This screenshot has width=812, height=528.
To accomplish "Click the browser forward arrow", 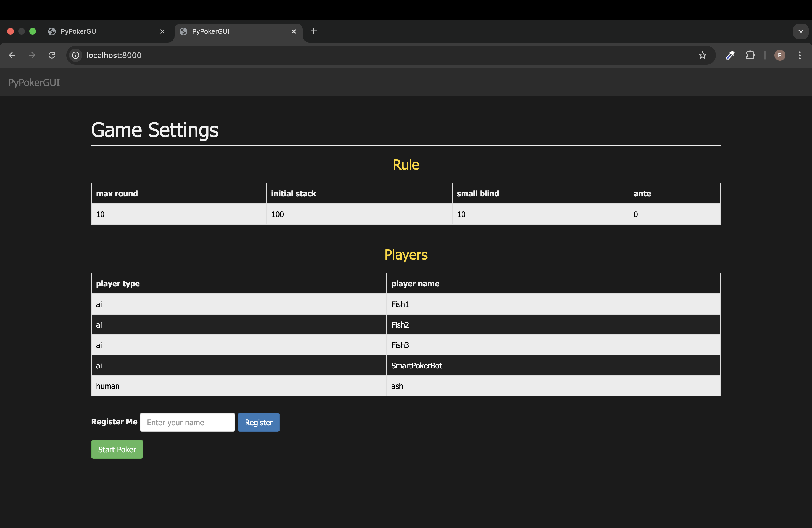I will coord(32,55).
